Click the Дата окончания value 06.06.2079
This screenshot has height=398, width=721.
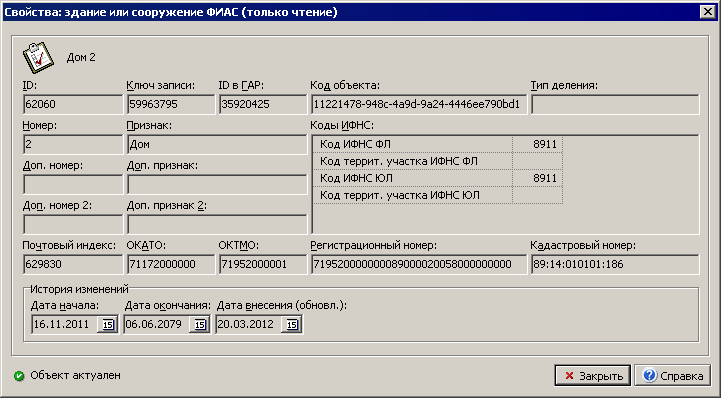154,324
